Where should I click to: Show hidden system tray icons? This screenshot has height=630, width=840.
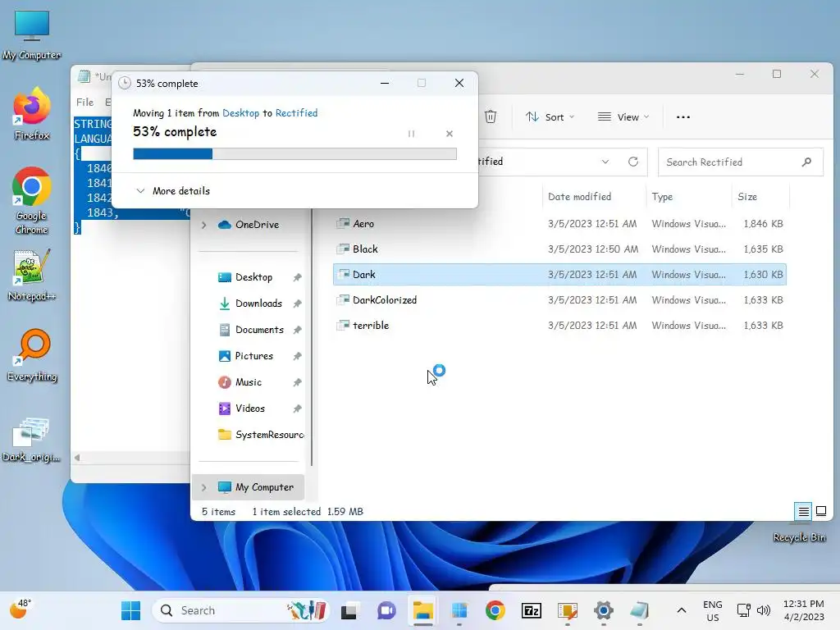[x=681, y=610]
